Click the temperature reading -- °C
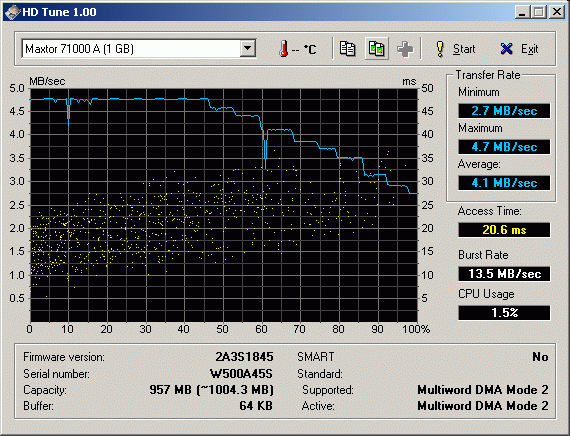Screen dimensions: 570x436 click(x=304, y=49)
